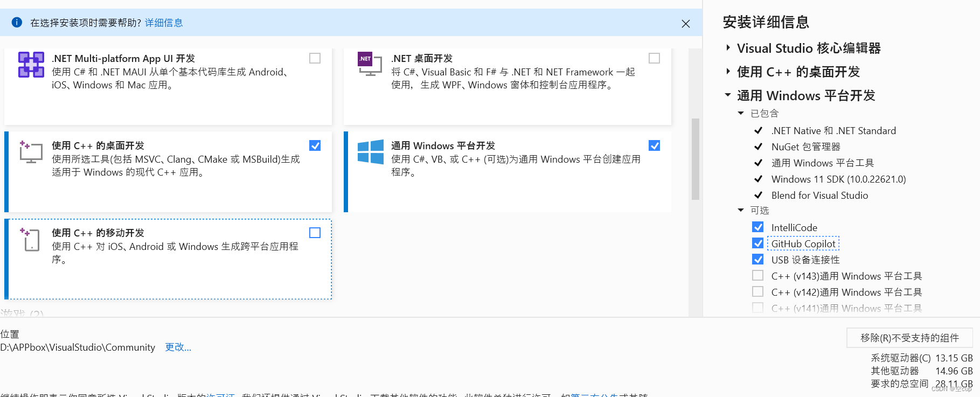This screenshot has height=397, width=980.
Task: Click the 系统驱动器(C) 13.15 GB size entry
Action: (x=922, y=358)
